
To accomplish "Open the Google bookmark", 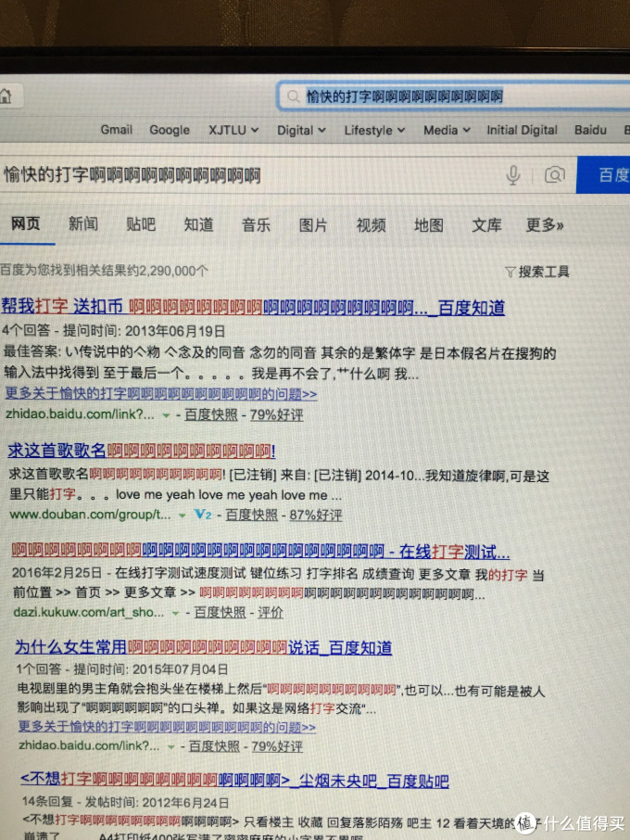I will pos(170,130).
